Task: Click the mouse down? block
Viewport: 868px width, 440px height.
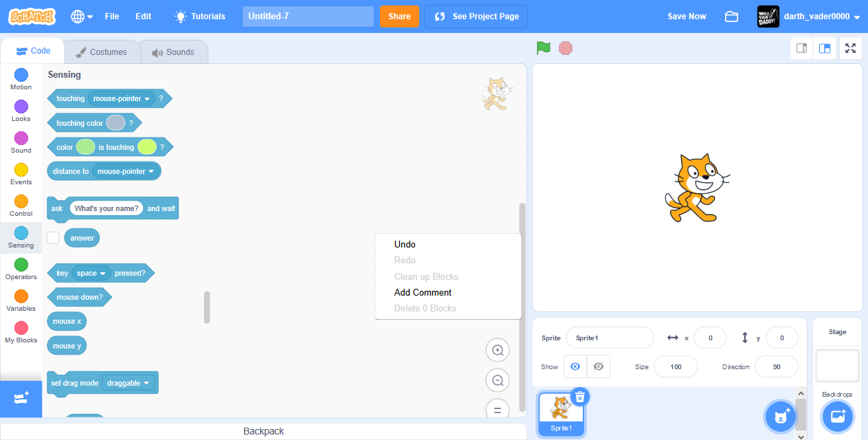Action: 80,297
